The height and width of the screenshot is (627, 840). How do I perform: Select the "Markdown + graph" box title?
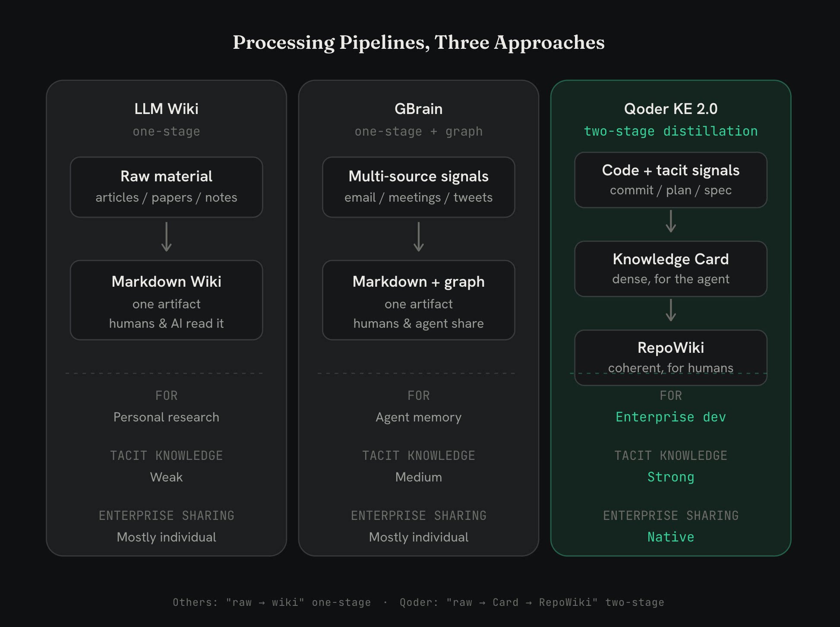(x=419, y=282)
